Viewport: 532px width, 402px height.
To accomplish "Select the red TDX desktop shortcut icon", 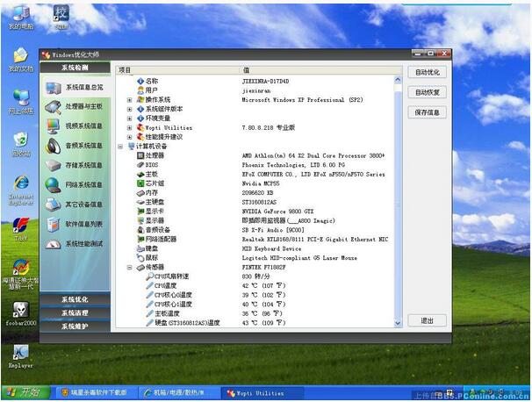I will click(21, 229).
